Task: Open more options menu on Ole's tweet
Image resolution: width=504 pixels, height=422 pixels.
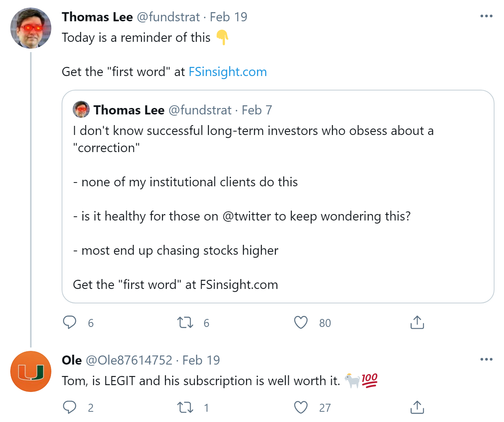Action: (x=486, y=359)
